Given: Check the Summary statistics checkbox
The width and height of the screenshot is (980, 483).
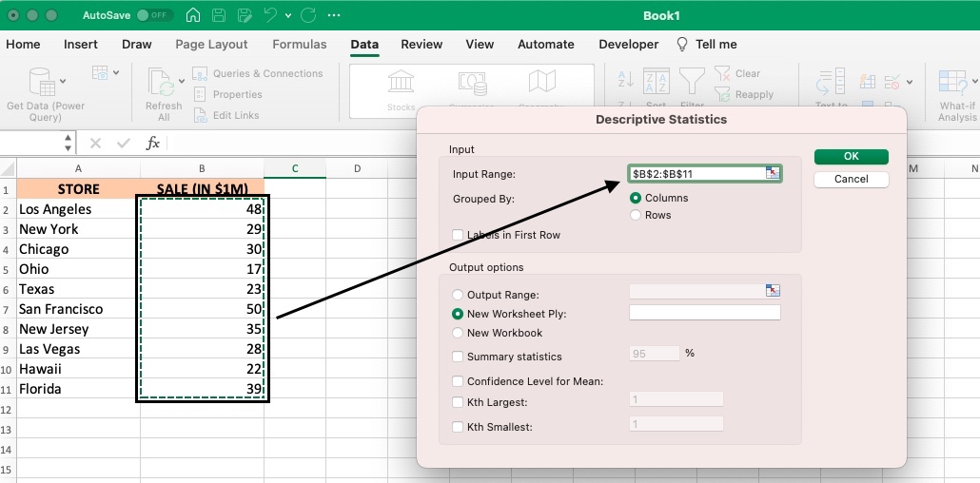Looking at the screenshot, I should [458, 357].
